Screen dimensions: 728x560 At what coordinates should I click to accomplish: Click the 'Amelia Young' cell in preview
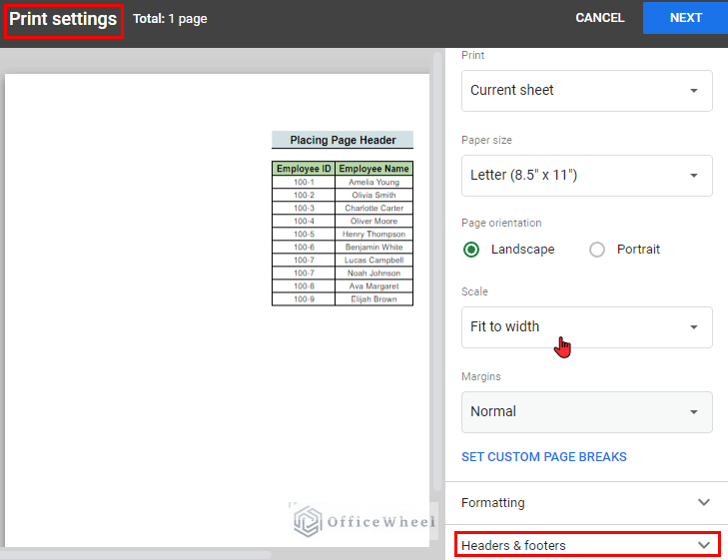[374, 183]
